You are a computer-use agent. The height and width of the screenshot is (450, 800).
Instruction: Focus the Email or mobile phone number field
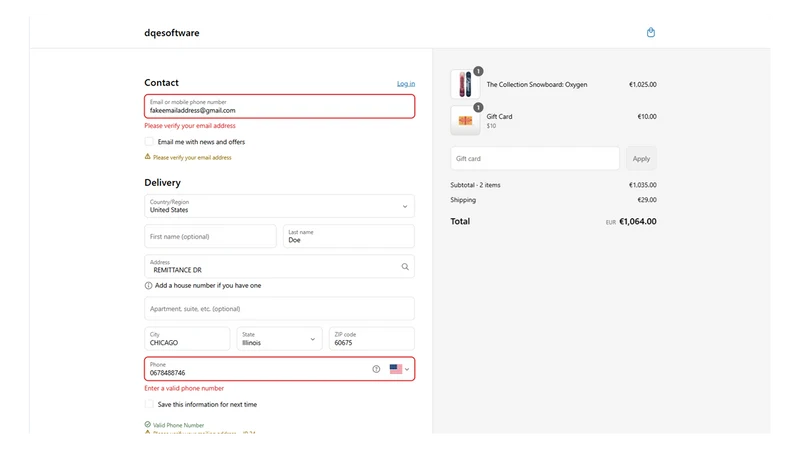tap(279, 107)
